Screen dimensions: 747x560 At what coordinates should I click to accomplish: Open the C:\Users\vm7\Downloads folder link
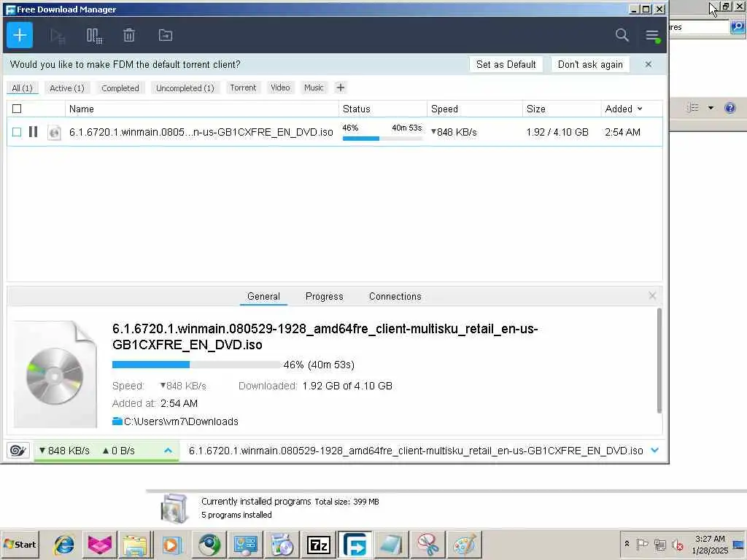point(181,421)
